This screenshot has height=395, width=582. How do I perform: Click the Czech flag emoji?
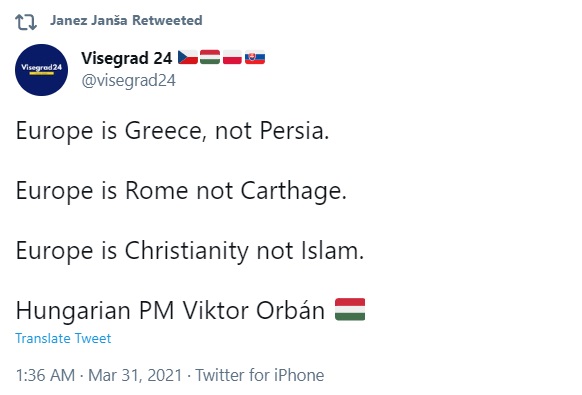click(x=188, y=57)
